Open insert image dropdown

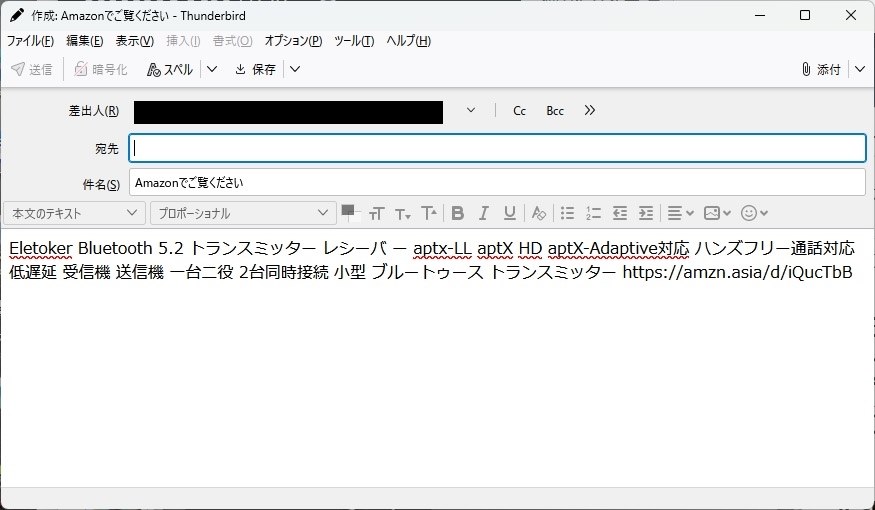pyautogui.click(x=717, y=213)
